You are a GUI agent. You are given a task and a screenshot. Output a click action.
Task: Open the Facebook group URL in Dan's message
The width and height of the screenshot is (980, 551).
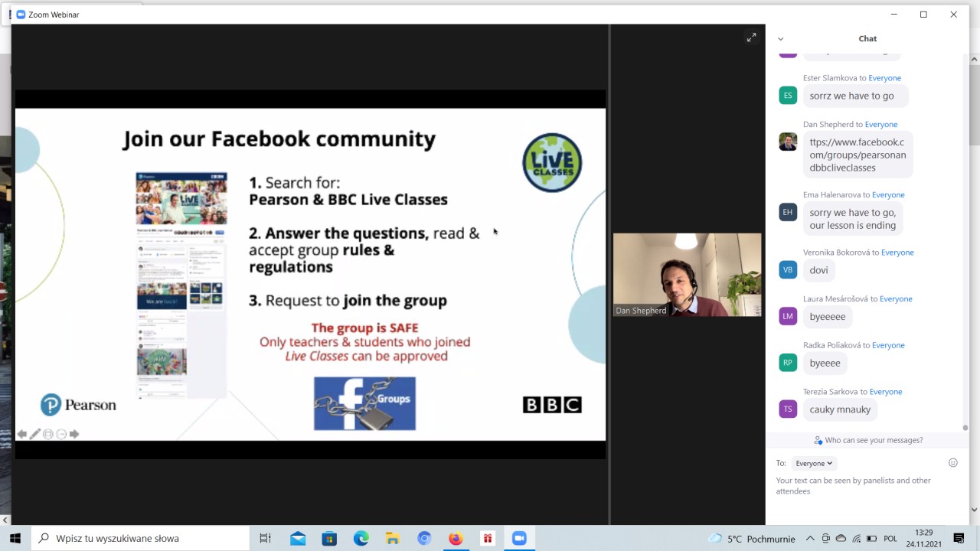tap(857, 155)
